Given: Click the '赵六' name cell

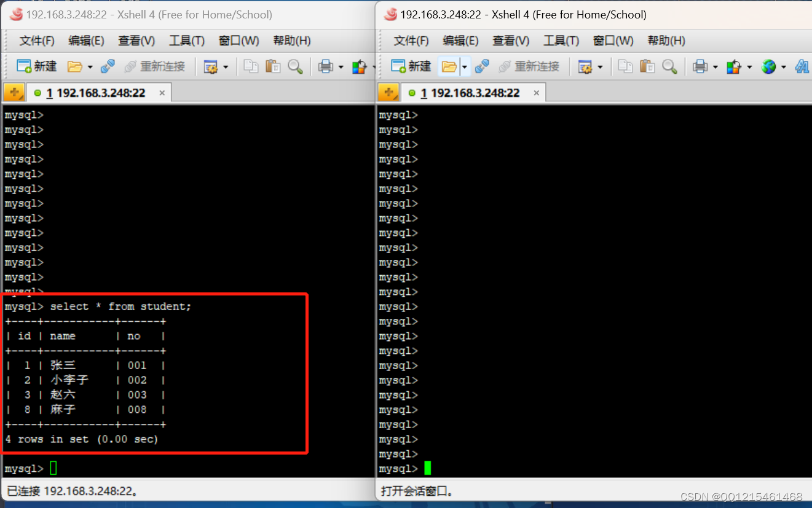Looking at the screenshot, I should point(63,395).
